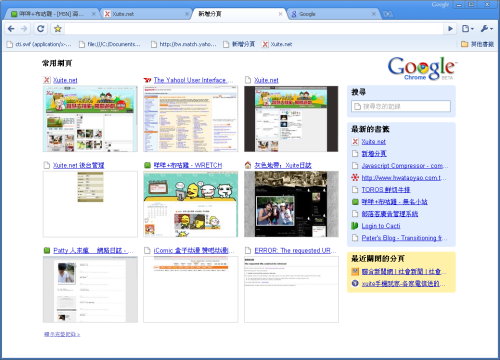
Task: Open the WRETCH blog cartoon thumbnail
Action: [x=191, y=204]
